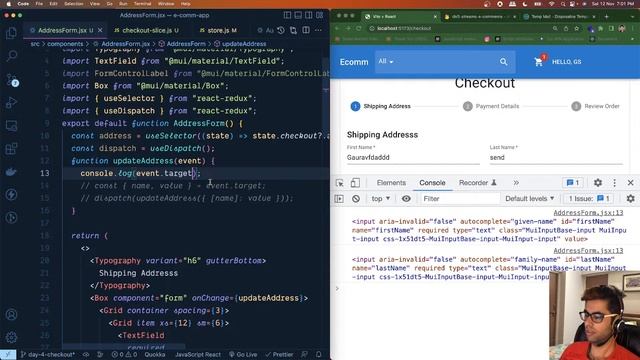Open the shopping cart icon

[x=539, y=62]
